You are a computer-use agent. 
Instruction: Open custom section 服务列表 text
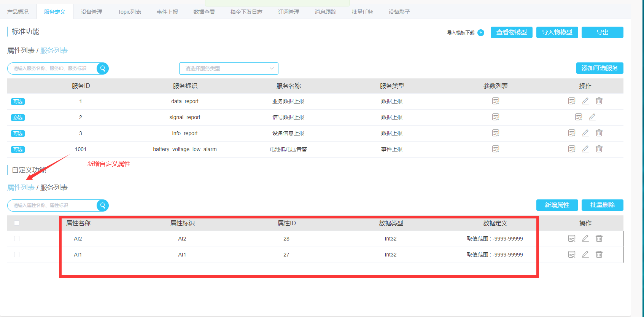pyautogui.click(x=54, y=188)
